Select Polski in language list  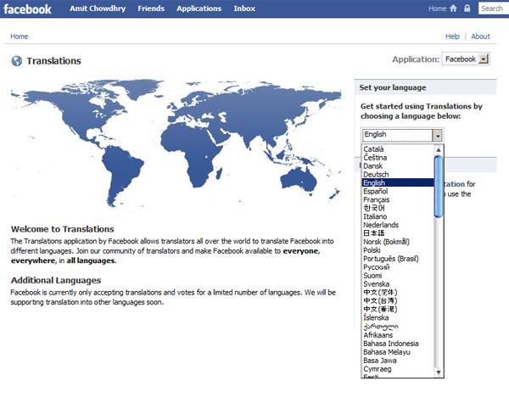(x=398, y=250)
